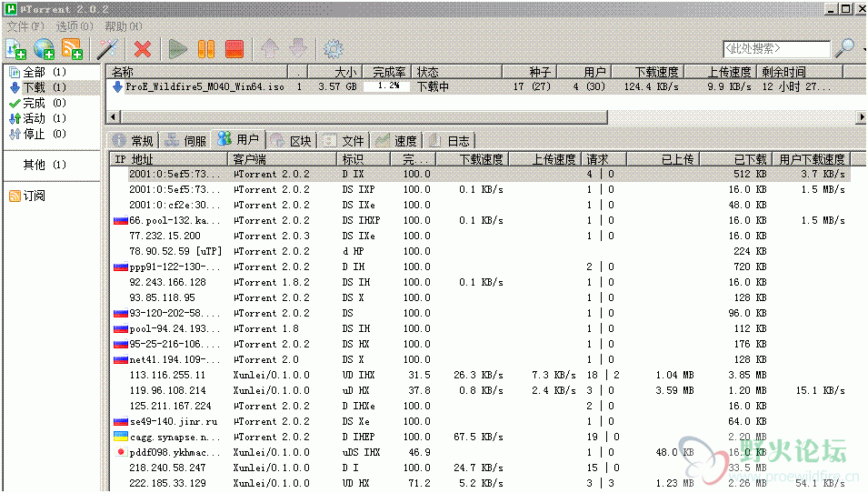
Task: Click the Add Torrent toolbar icon
Action: (x=15, y=49)
